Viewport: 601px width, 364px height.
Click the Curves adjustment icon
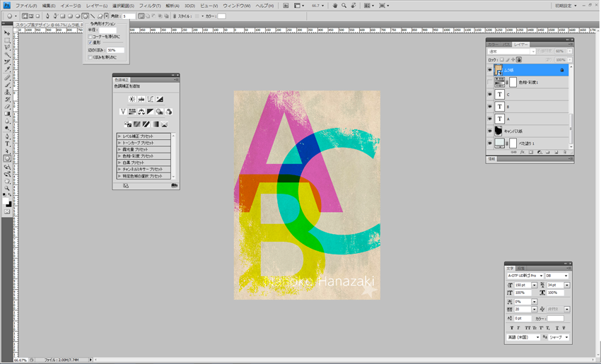[151, 99]
